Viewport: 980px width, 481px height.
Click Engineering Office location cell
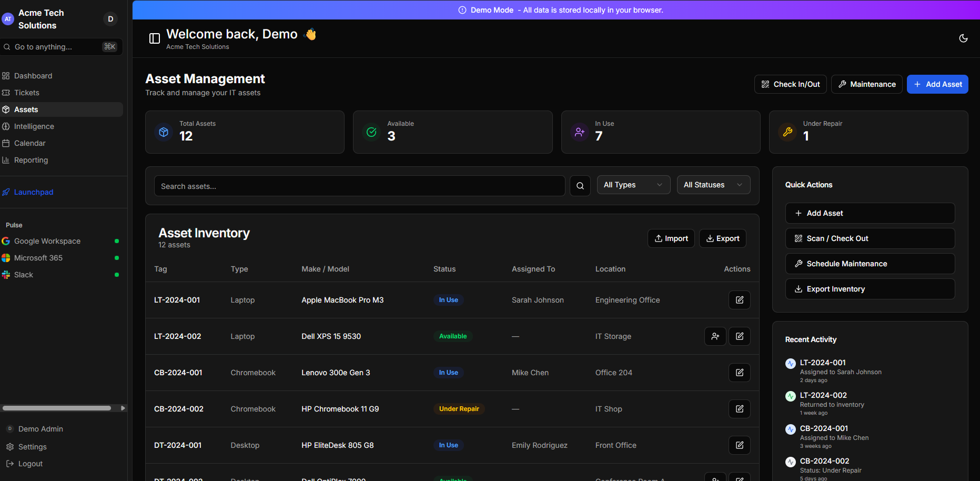628,300
